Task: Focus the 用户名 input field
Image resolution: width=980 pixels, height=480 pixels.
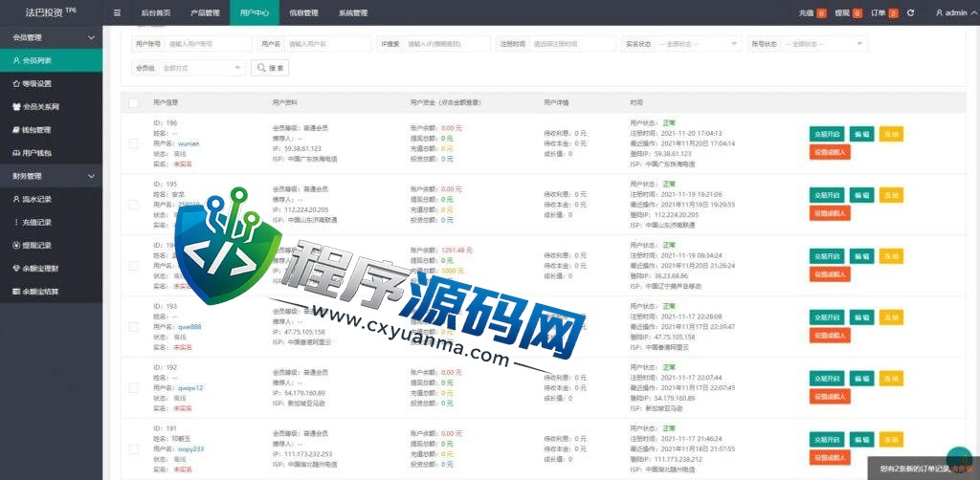Action: (x=327, y=44)
